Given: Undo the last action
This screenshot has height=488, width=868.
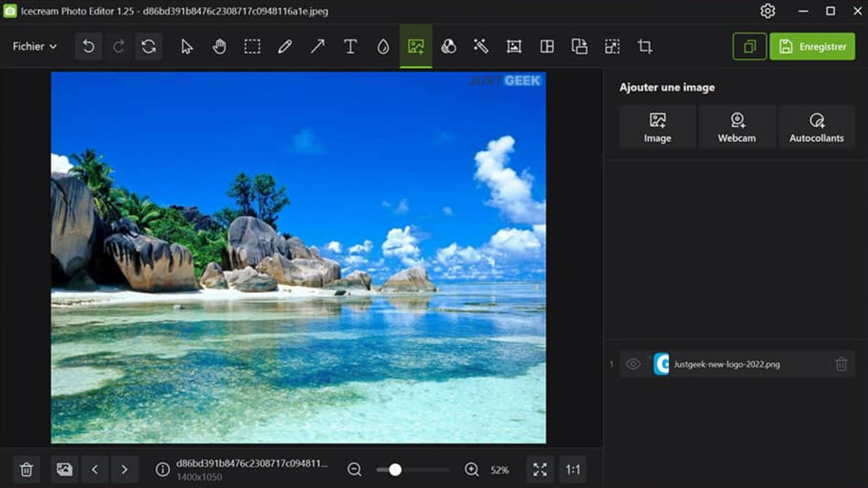Looking at the screenshot, I should pyautogui.click(x=88, y=47).
